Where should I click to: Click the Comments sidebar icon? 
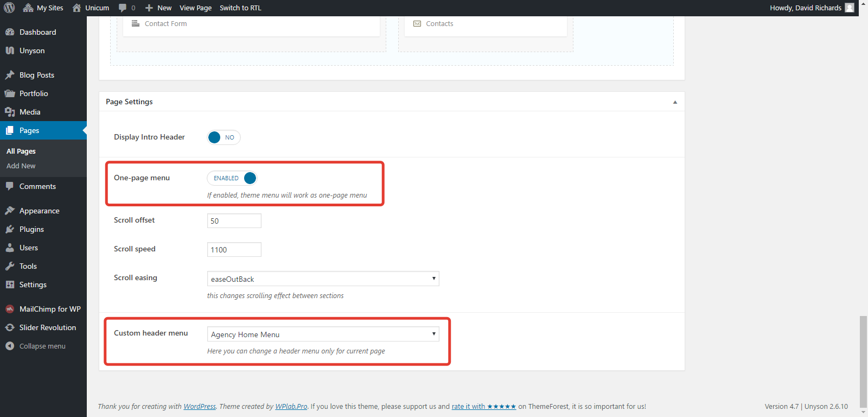tap(10, 186)
